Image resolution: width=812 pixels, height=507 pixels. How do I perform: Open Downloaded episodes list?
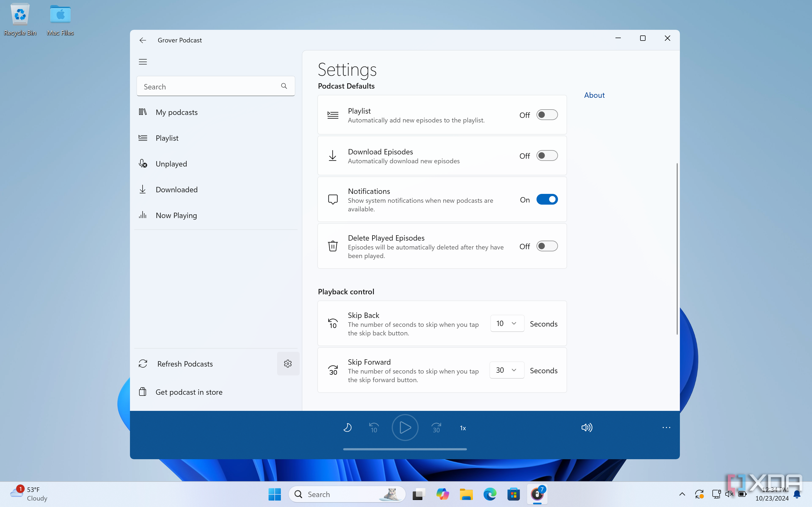(x=216, y=190)
